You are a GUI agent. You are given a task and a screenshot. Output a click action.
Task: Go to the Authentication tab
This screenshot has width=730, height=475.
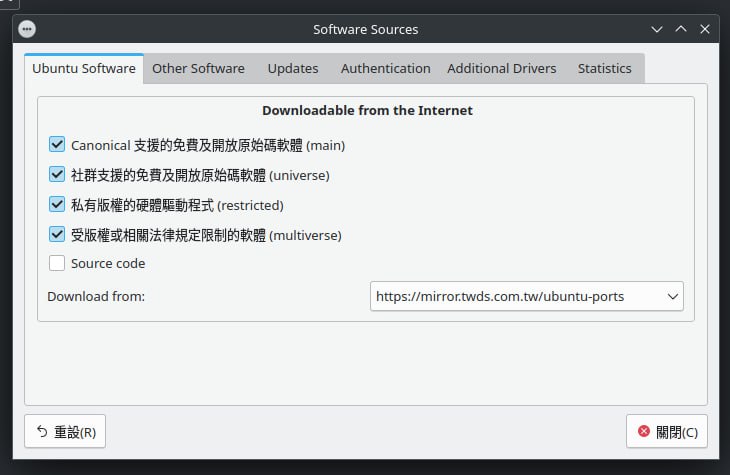coord(385,69)
